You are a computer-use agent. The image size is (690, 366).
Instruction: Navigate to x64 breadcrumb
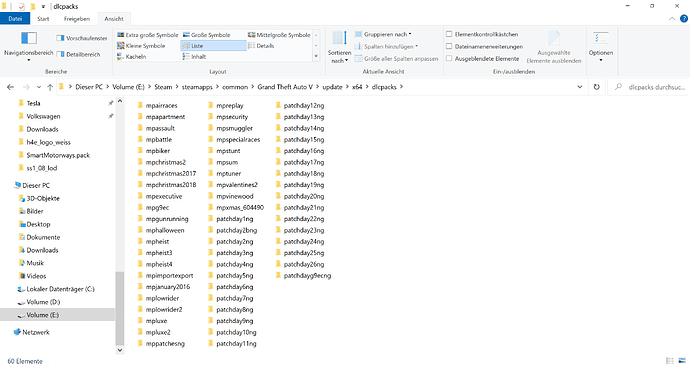click(x=357, y=87)
